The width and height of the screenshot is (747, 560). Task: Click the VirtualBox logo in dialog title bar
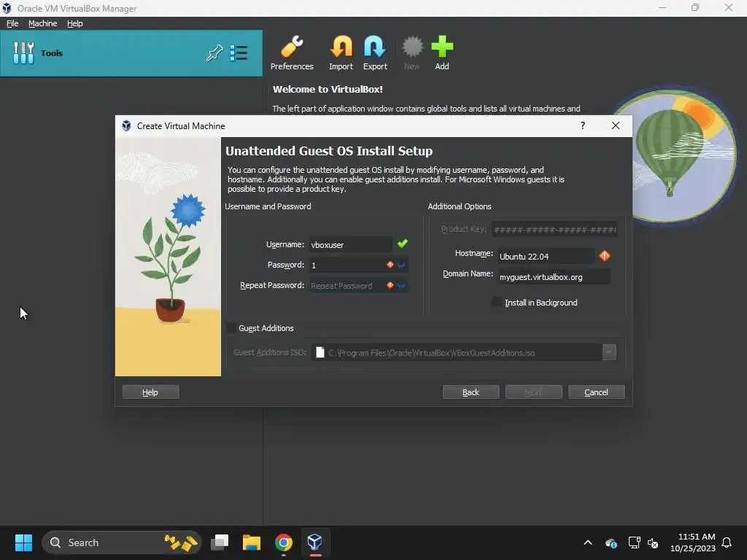point(126,125)
